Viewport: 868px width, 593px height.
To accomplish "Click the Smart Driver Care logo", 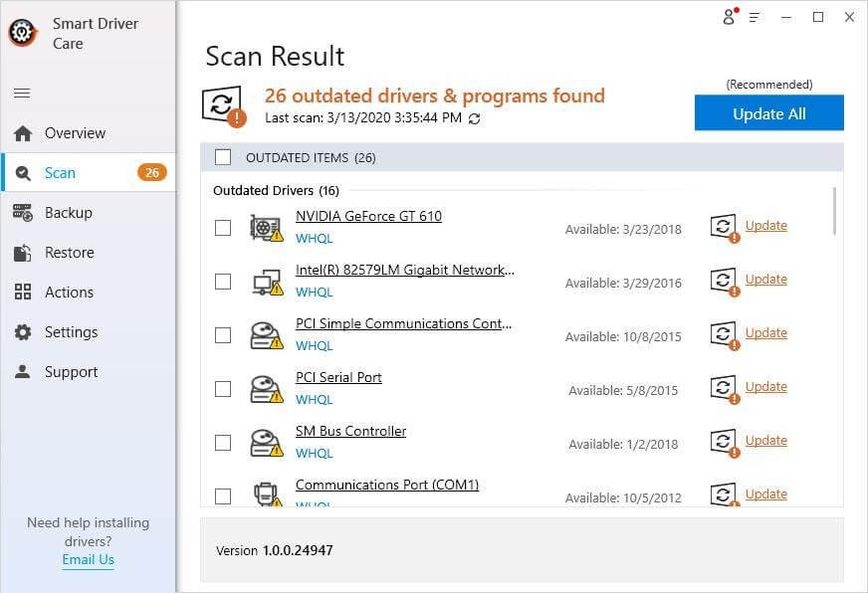I will (x=22, y=31).
